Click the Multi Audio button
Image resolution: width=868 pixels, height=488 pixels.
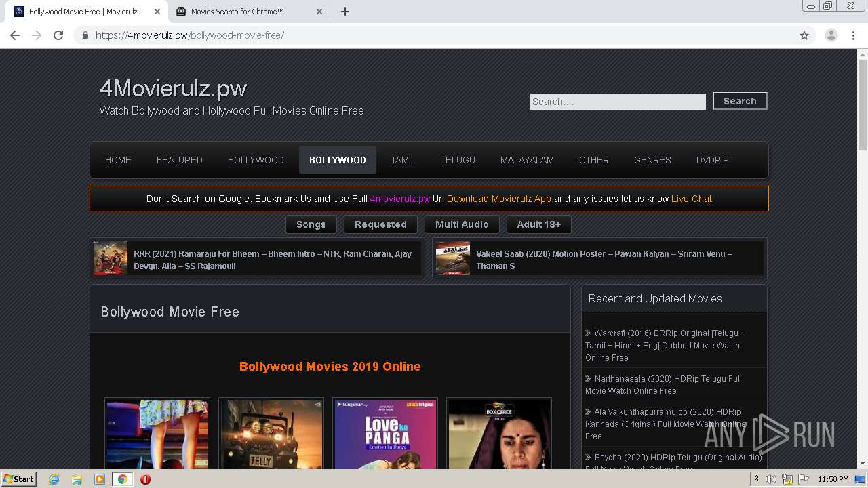pyautogui.click(x=462, y=224)
